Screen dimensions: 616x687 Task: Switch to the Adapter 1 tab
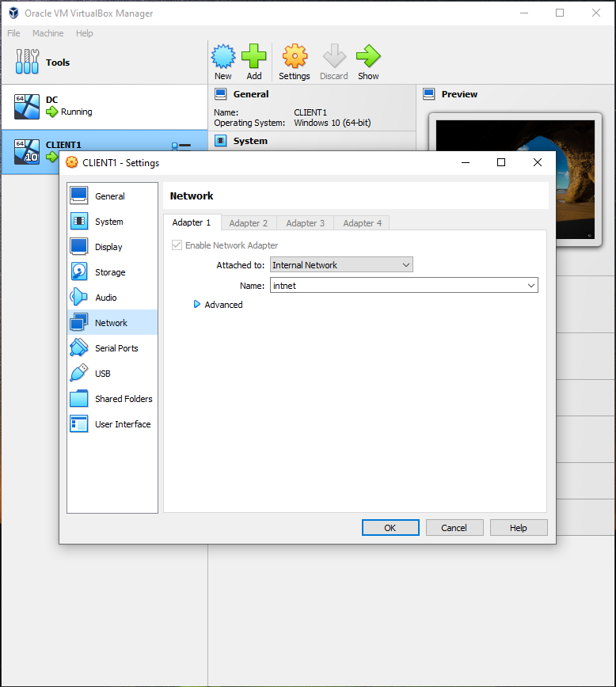pos(192,222)
